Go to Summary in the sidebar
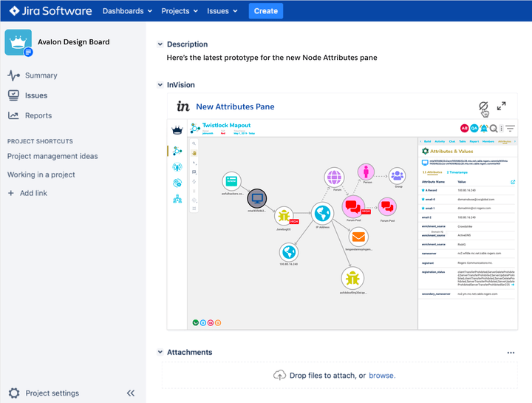 pyautogui.click(x=41, y=75)
